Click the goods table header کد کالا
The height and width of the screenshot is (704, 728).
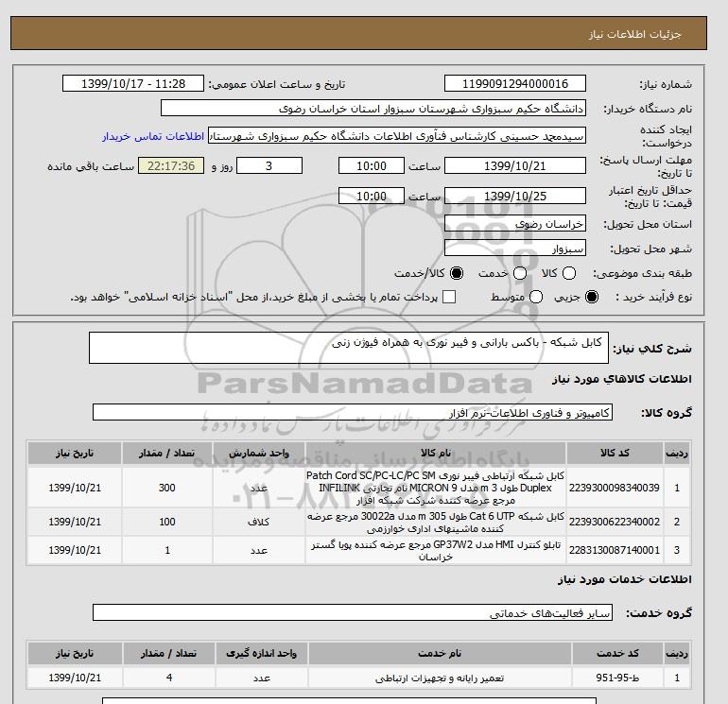coord(615,453)
